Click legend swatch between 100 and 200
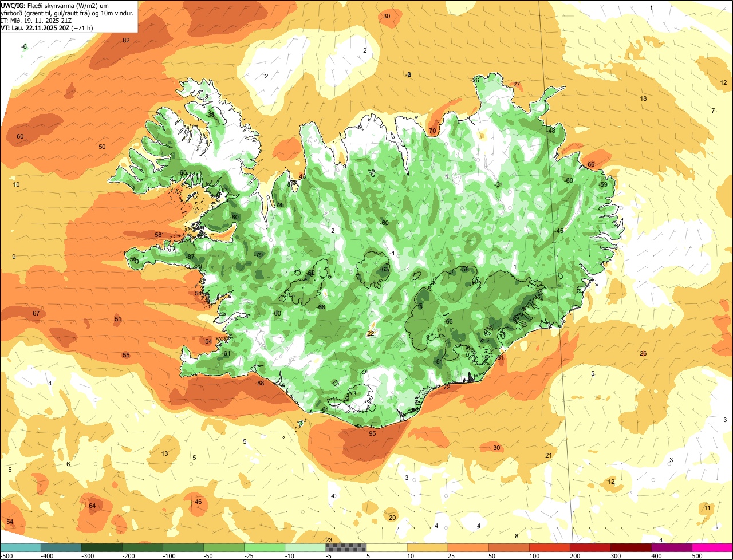733x560 pixels. (549, 547)
